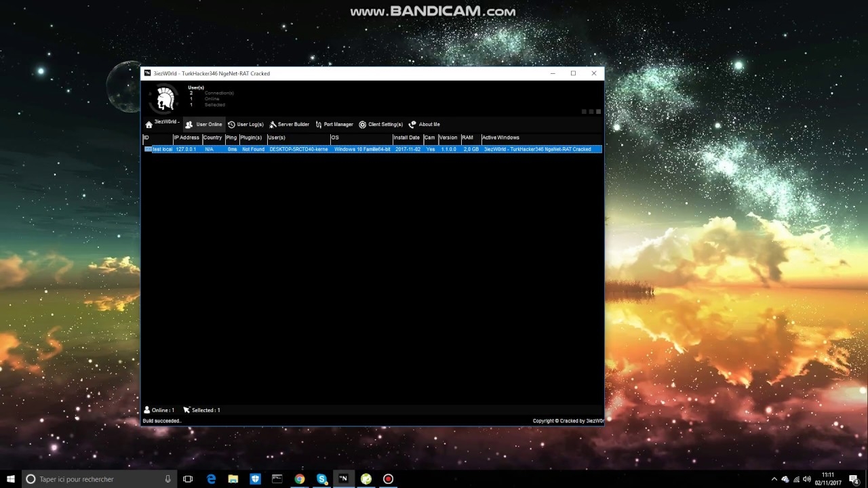868x488 pixels.
Task: Click the "N/A" country cell
Action: (209, 149)
